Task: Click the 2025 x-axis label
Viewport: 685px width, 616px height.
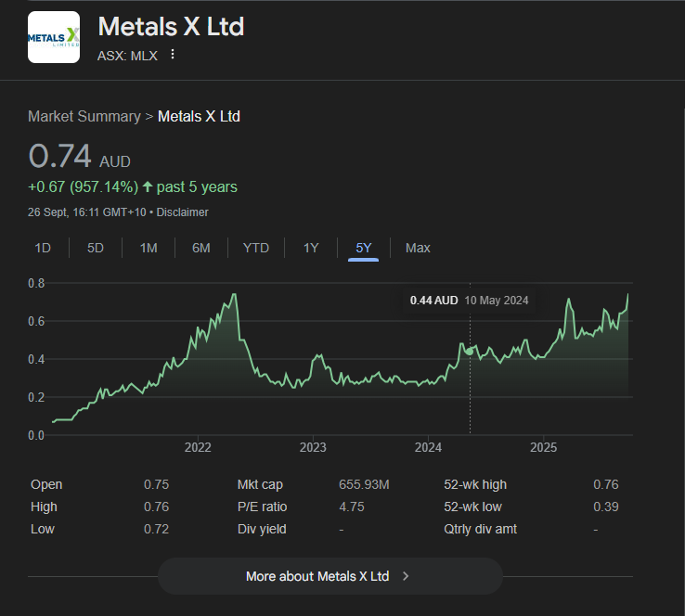Action: click(x=543, y=447)
